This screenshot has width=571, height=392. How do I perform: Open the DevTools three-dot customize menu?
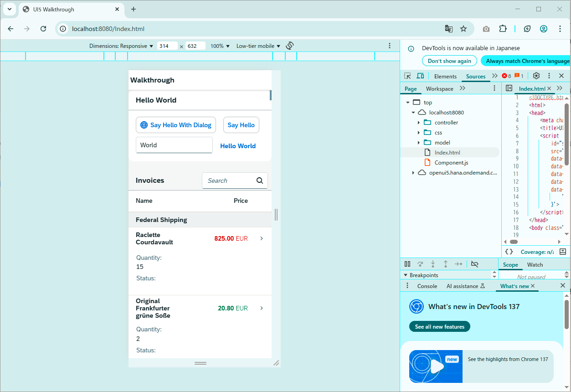(549, 76)
